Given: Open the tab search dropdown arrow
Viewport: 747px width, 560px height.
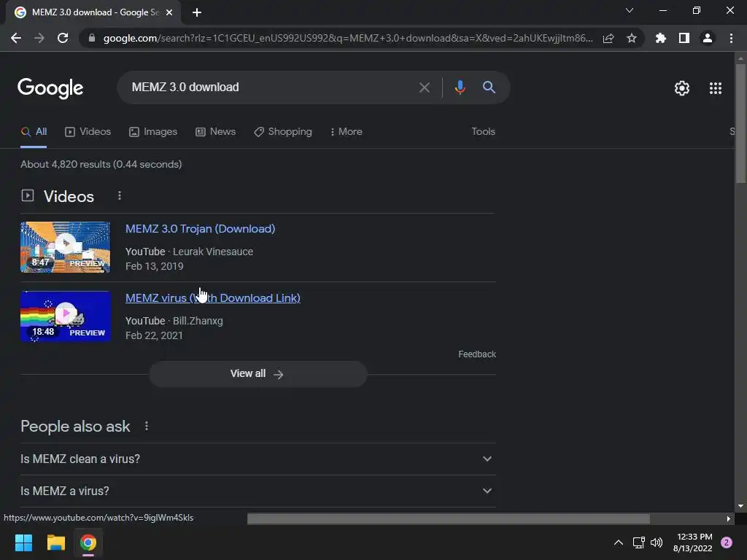Looking at the screenshot, I should pos(630,10).
